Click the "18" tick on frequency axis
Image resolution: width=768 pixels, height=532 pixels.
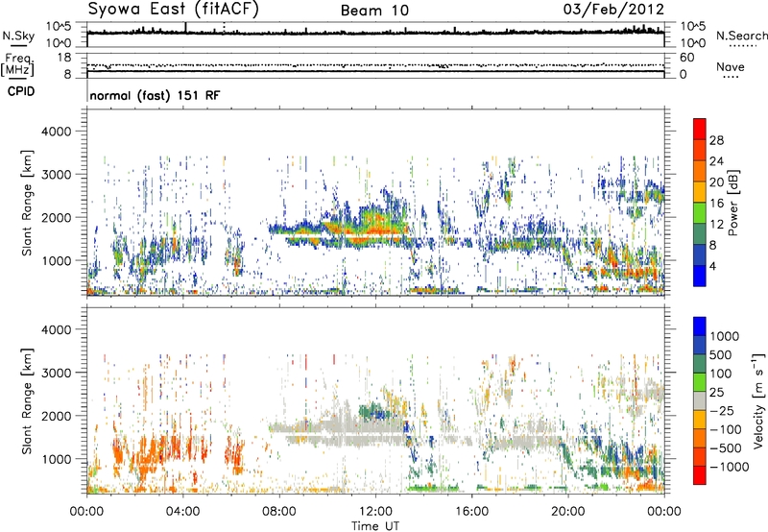[x=64, y=58]
